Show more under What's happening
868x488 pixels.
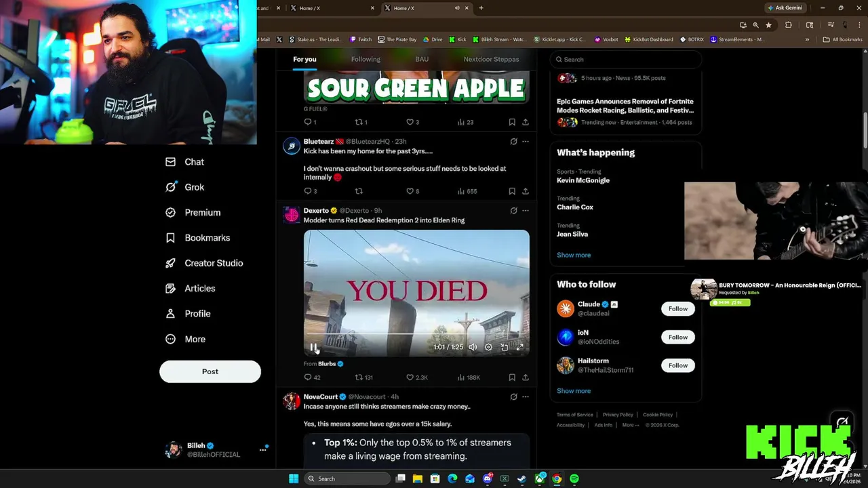[574, 255]
